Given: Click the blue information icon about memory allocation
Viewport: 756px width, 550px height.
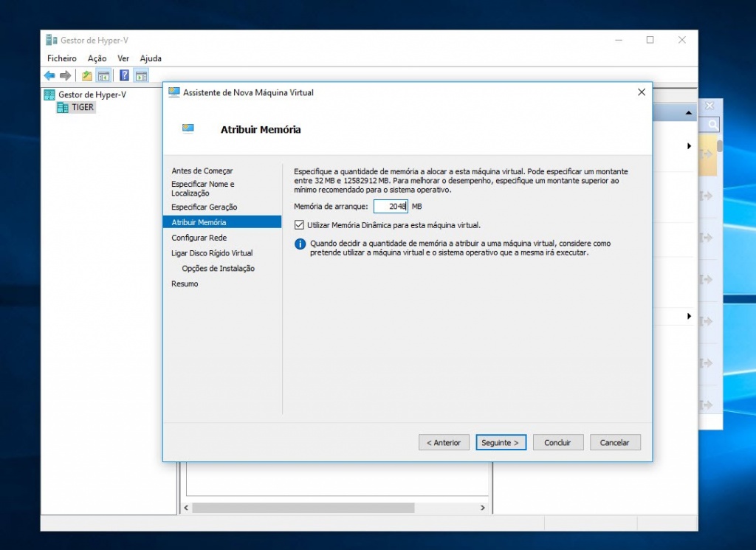Looking at the screenshot, I should click(299, 244).
